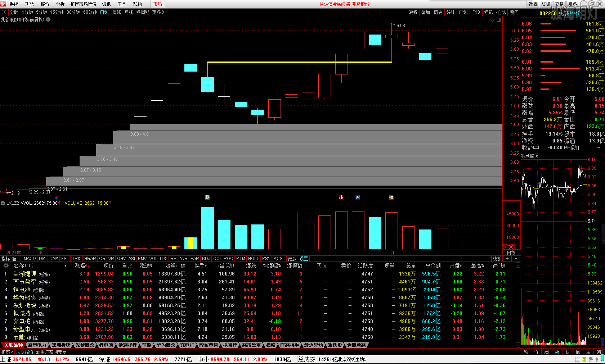Click the gear icon in the table header
Image resolution: width=605 pixels, height=364 pixels.
point(6,265)
